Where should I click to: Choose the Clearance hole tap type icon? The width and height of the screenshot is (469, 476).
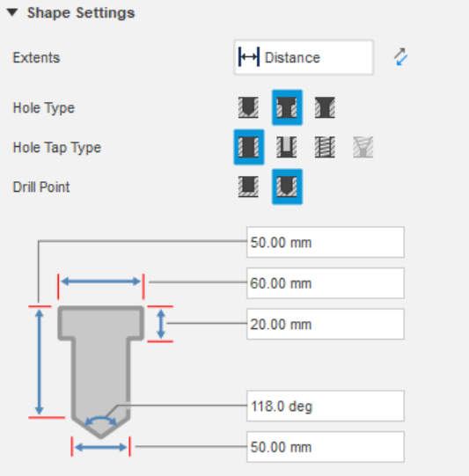287,147
